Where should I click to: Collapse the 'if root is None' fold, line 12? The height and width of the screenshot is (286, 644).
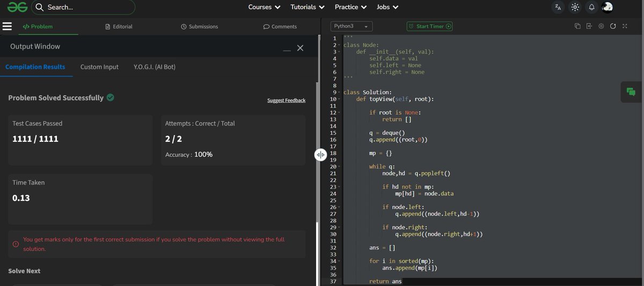[340, 113]
